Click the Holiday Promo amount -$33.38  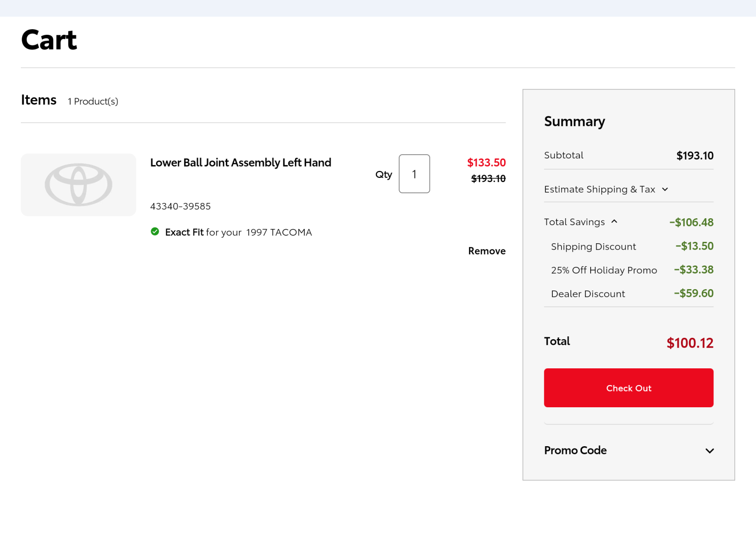(694, 270)
